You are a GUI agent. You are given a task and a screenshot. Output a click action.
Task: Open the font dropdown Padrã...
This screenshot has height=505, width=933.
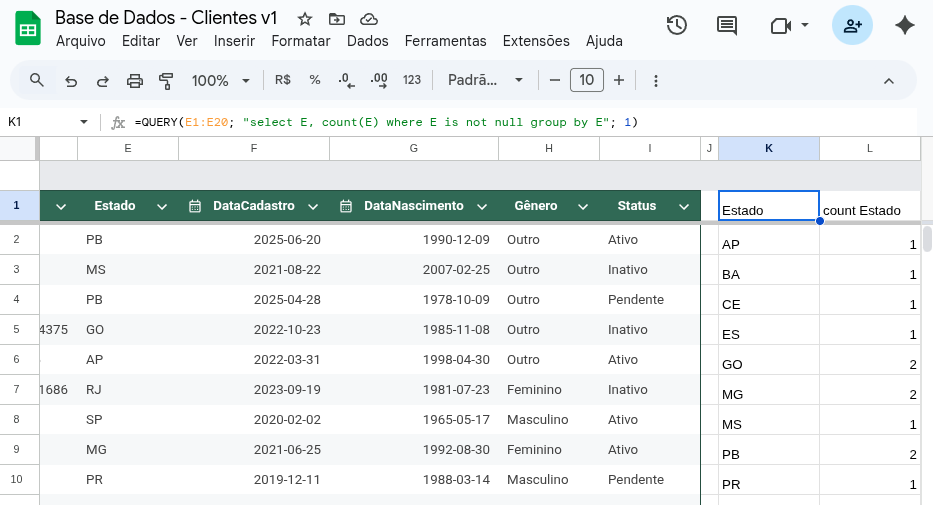point(485,80)
